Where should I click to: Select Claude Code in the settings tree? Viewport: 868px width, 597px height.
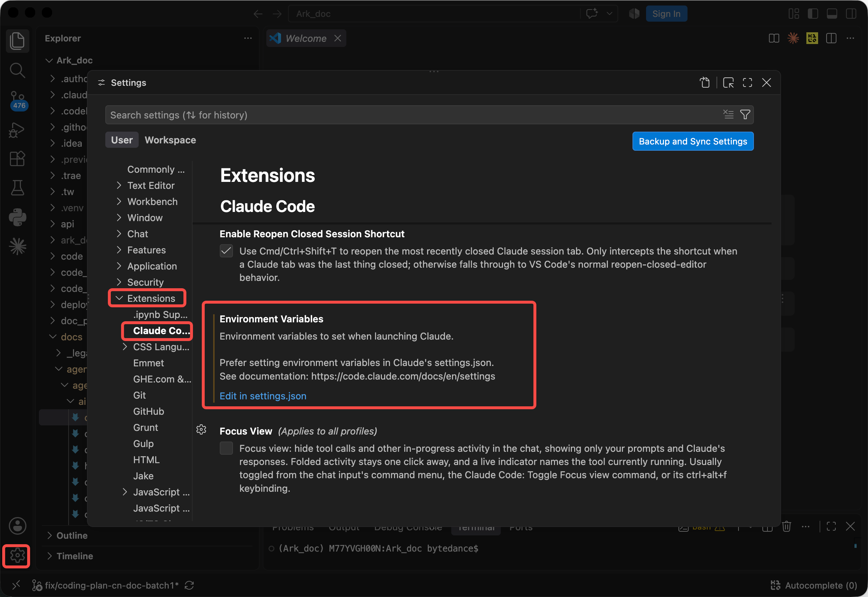[162, 331]
